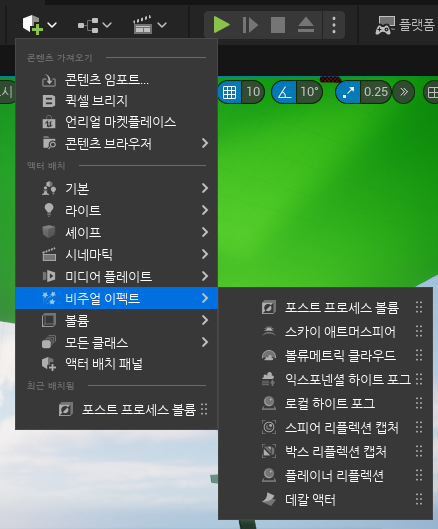Click drag handle dots beside 데칼 액터
This screenshot has height=529, width=438.
419,499
